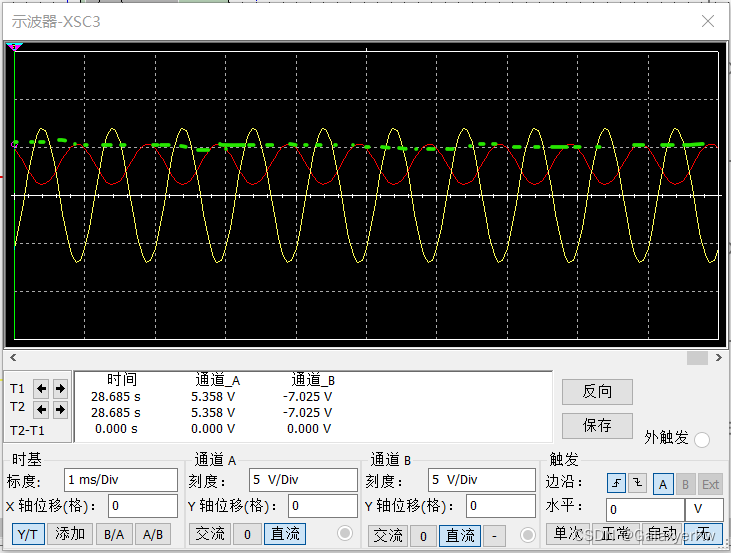Toggle the minus invert button for channel B
Image resolution: width=731 pixels, height=553 pixels.
495,536
